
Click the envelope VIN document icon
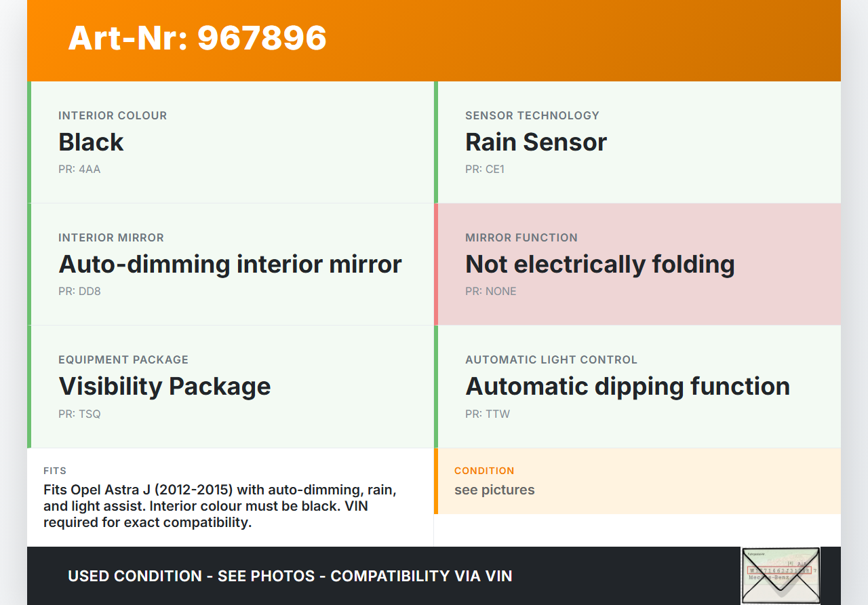[780, 575]
